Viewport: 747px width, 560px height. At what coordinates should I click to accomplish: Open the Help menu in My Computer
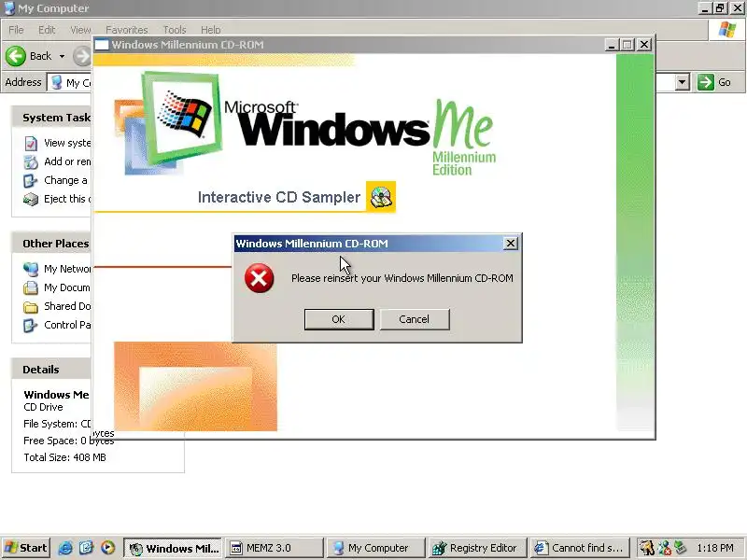[x=210, y=30]
